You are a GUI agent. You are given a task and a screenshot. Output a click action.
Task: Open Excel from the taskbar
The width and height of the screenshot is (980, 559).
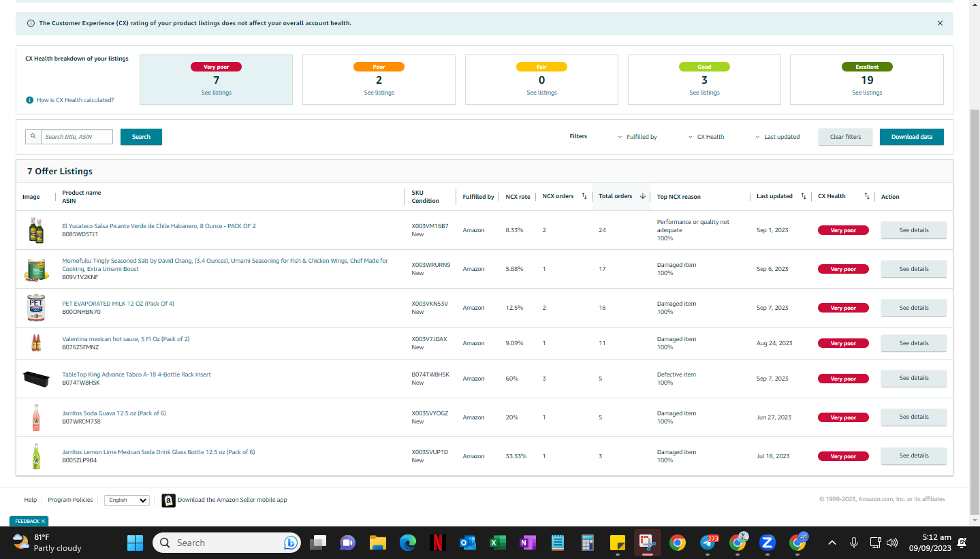[x=497, y=543]
